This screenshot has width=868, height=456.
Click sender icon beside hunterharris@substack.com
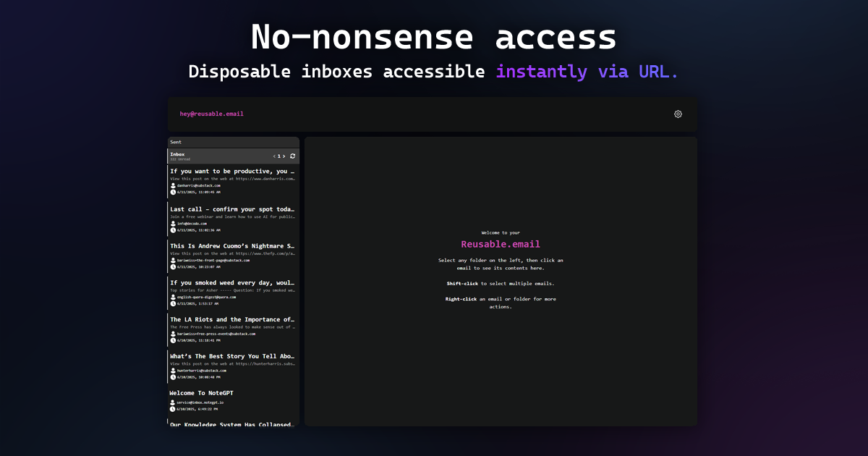pos(173,370)
